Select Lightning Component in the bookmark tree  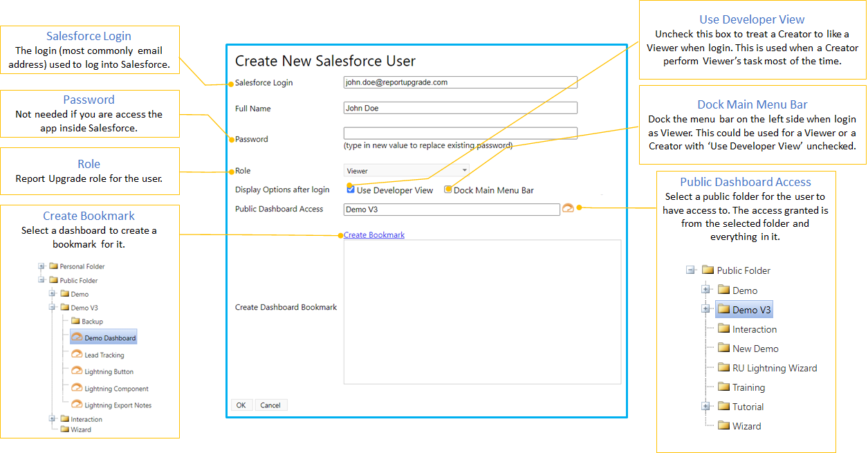(x=117, y=389)
